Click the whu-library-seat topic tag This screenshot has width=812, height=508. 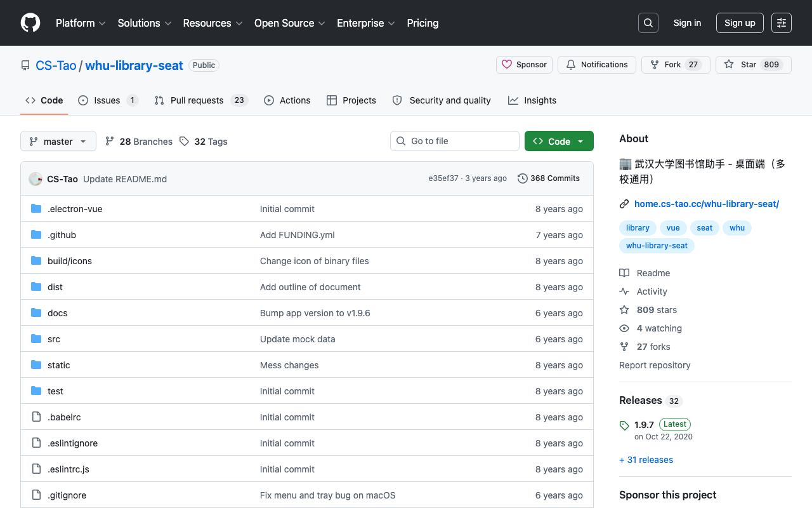pyautogui.click(x=657, y=246)
